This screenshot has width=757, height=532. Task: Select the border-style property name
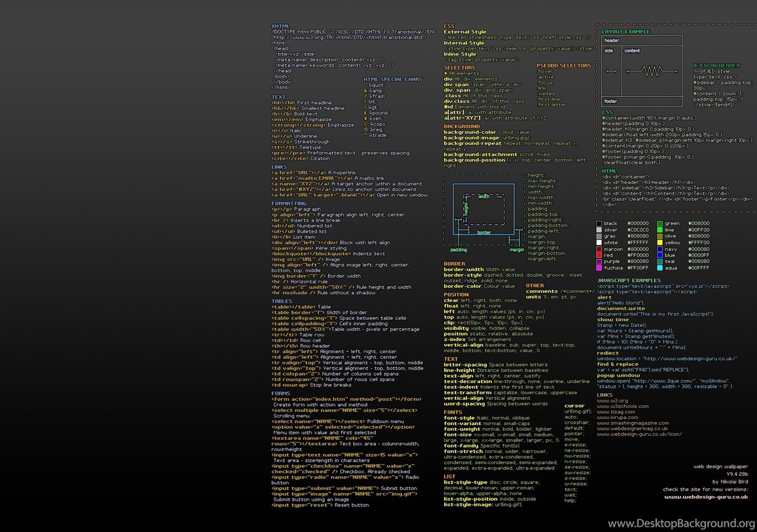click(x=462, y=275)
